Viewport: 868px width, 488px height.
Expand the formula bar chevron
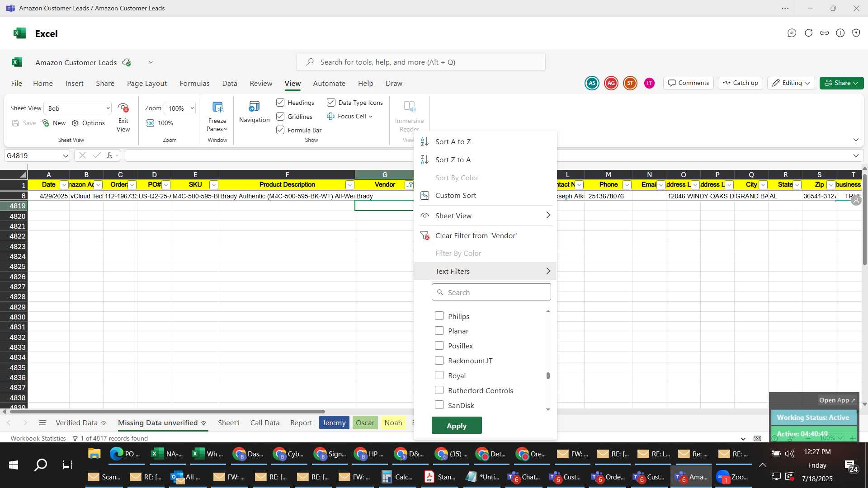click(x=856, y=155)
